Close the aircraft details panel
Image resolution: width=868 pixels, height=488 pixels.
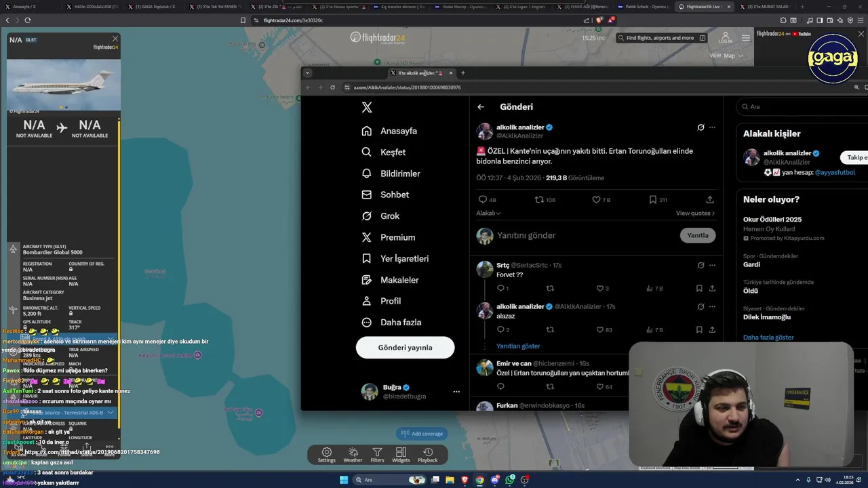click(115, 39)
